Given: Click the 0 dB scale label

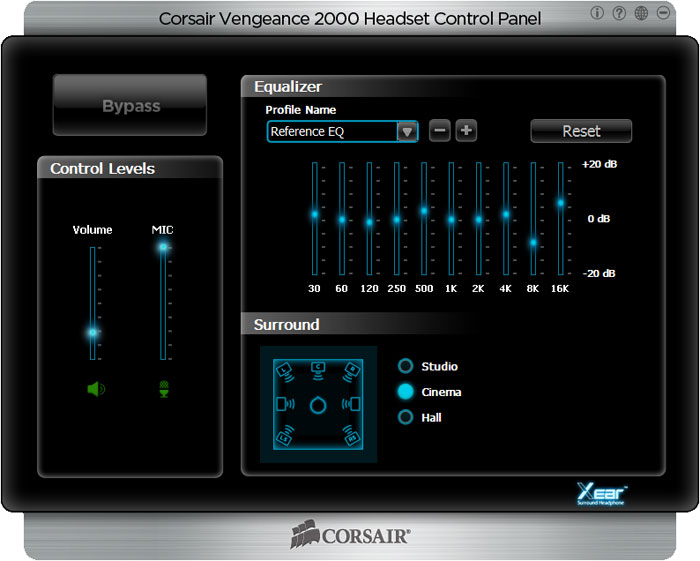Looking at the screenshot, I should pyautogui.click(x=599, y=219).
